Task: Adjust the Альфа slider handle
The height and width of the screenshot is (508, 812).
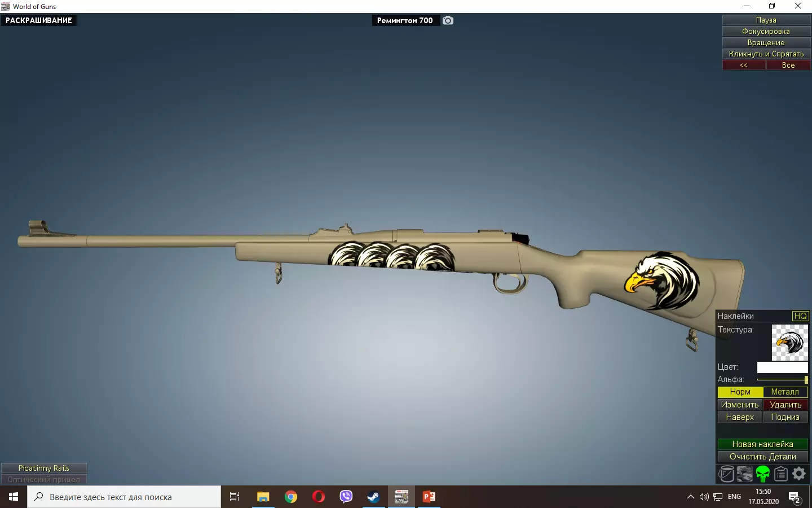Action: [x=806, y=380]
